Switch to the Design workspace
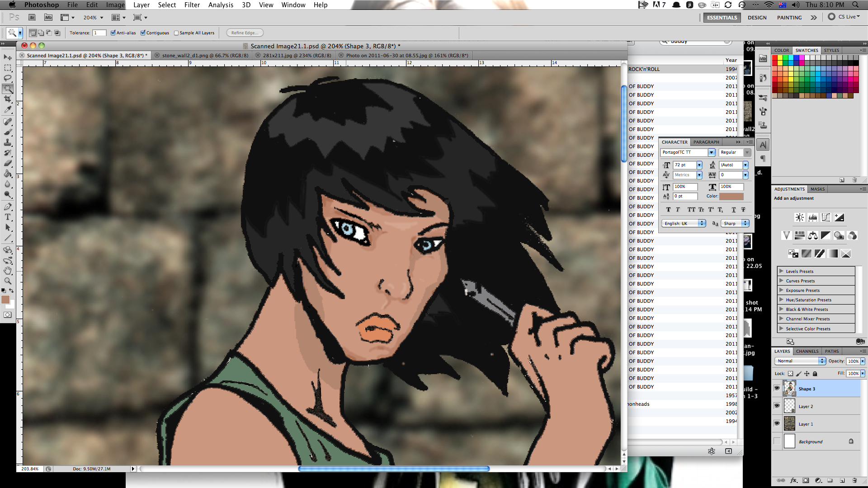 click(757, 18)
